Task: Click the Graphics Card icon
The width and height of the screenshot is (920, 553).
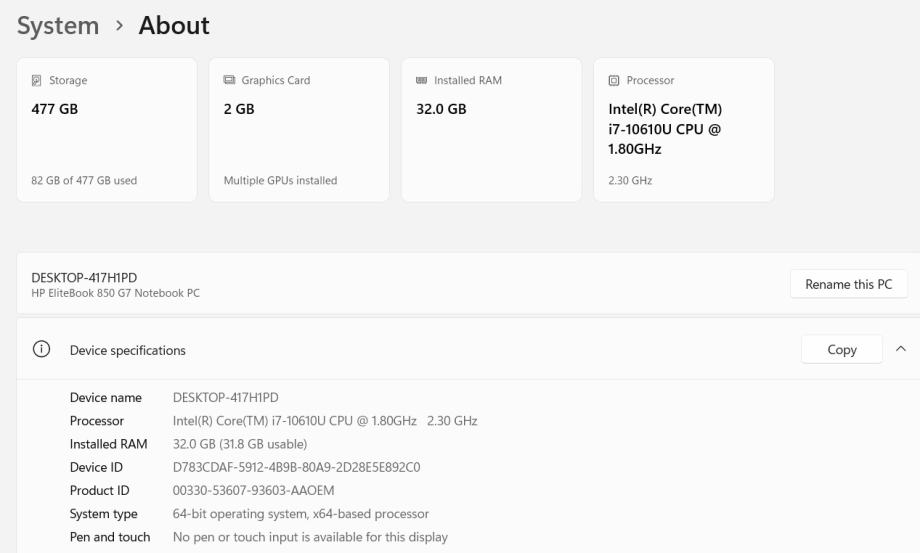Action: coord(229,81)
